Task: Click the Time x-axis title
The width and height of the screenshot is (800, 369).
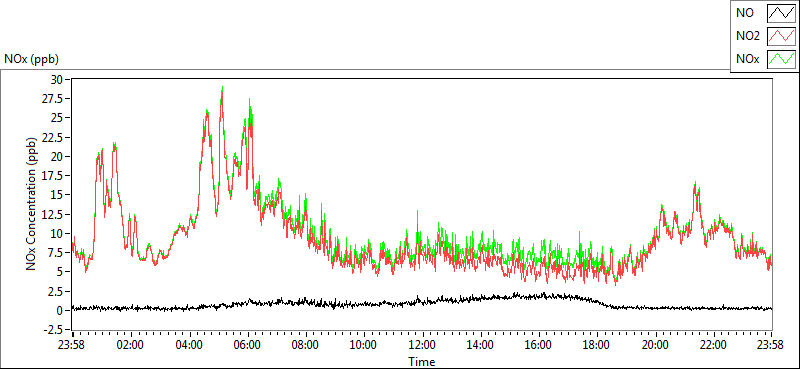Action: pos(421,361)
